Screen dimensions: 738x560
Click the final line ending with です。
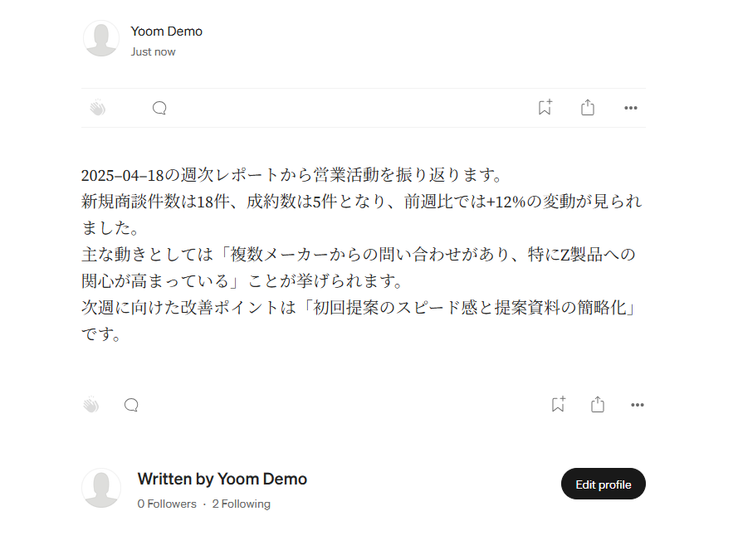tap(101, 334)
